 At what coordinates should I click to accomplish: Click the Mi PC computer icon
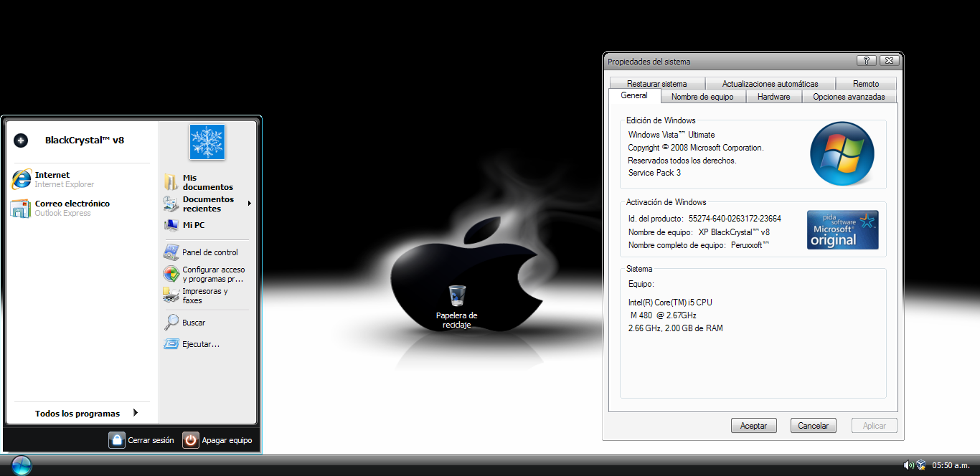tap(171, 225)
